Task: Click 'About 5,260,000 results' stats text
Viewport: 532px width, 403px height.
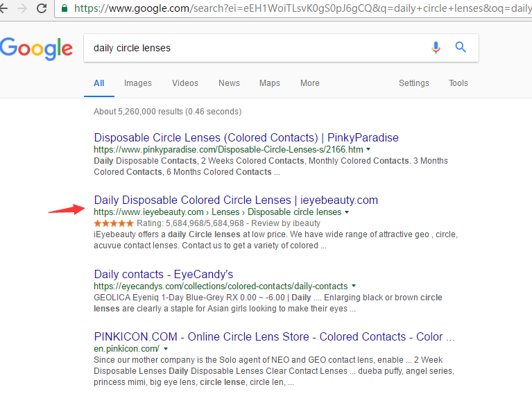Action: pyautogui.click(x=168, y=112)
